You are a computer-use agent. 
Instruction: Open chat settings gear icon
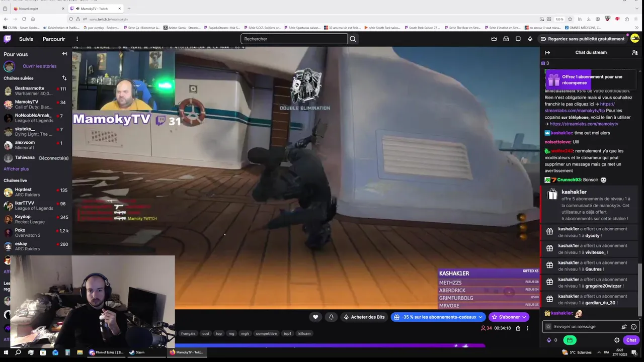tap(617, 340)
